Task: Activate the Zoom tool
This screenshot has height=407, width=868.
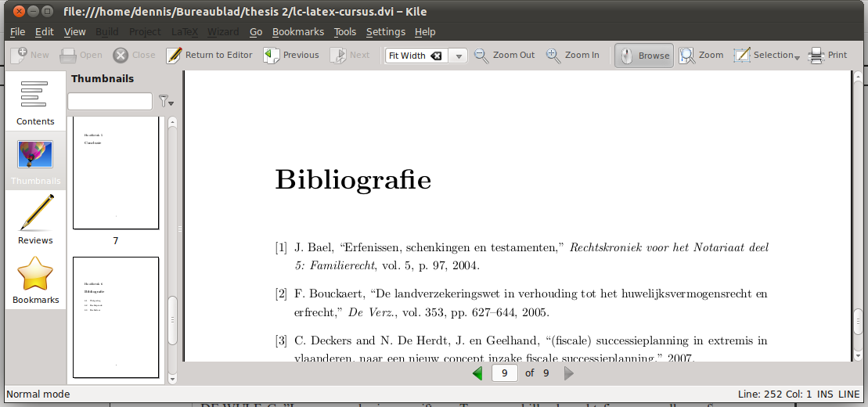Action: (x=701, y=55)
